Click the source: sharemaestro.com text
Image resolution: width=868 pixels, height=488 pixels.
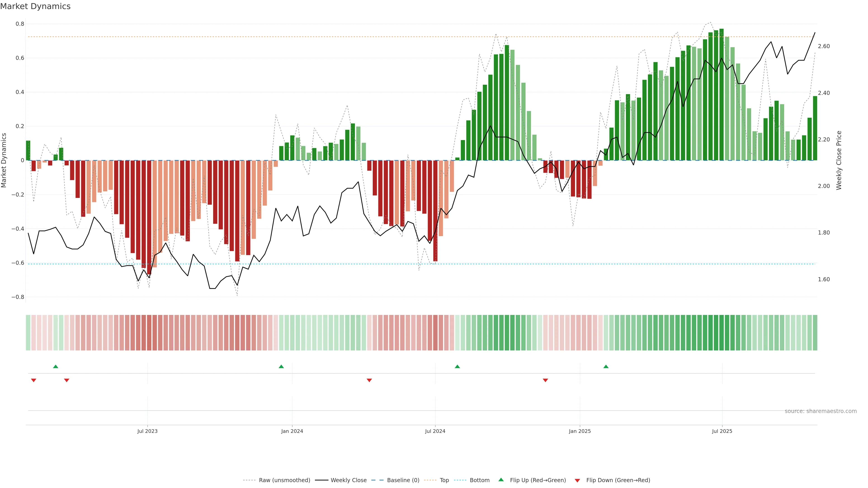pyautogui.click(x=821, y=411)
